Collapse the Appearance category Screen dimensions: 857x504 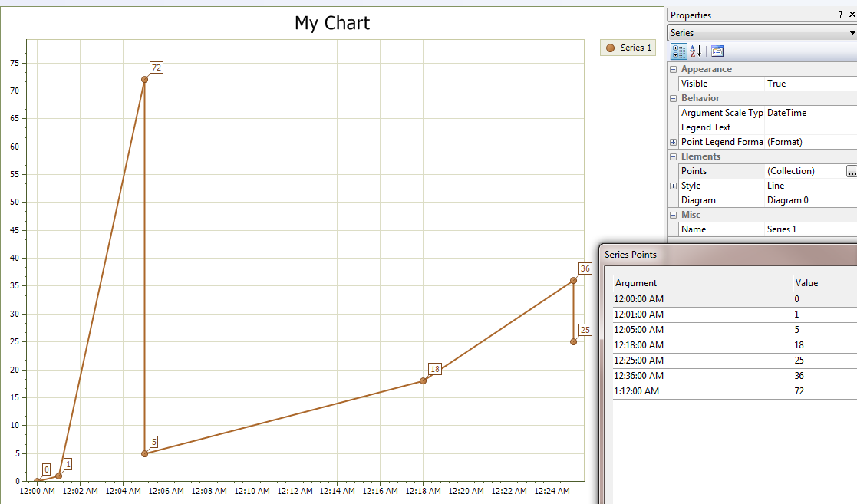point(673,69)
